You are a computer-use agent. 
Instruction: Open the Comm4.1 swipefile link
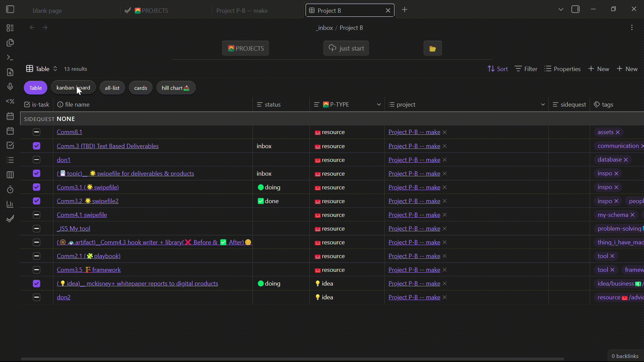tap(82, 215)
